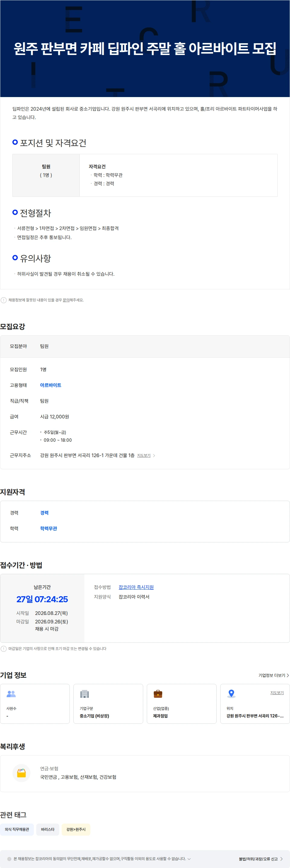Click 잡코리아 즉시지원 apply link
Screen dimensions: 290x868
[136, 587]
